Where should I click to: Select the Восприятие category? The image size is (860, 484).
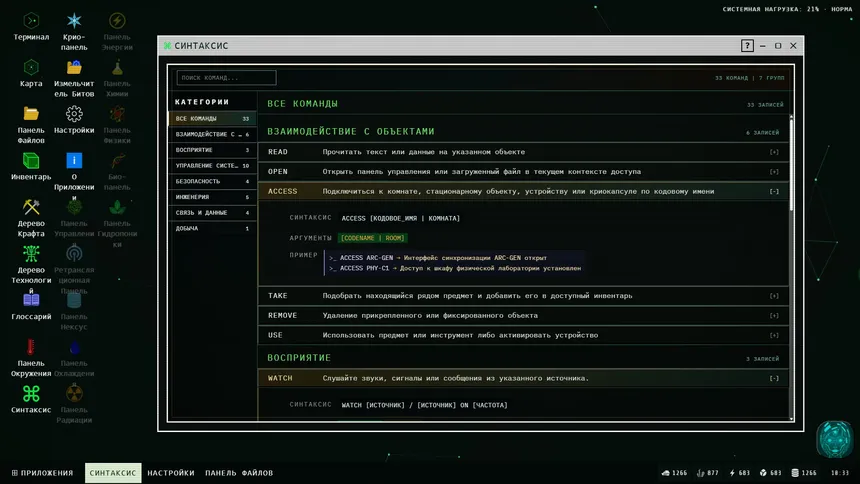(x=212, y=150)
